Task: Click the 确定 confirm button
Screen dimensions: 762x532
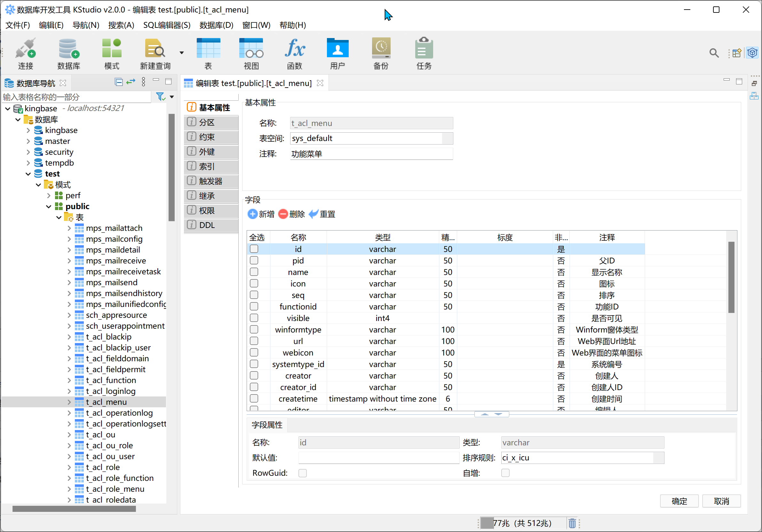Action: click(679, 501)
